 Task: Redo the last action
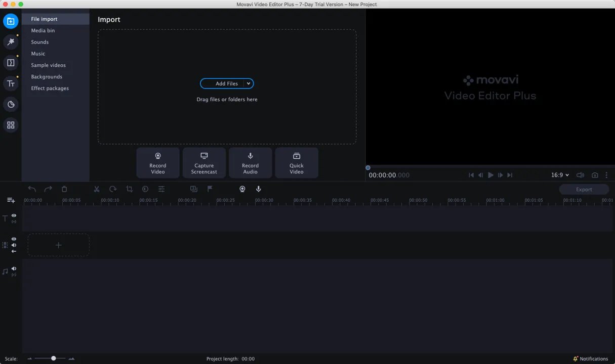48,189
